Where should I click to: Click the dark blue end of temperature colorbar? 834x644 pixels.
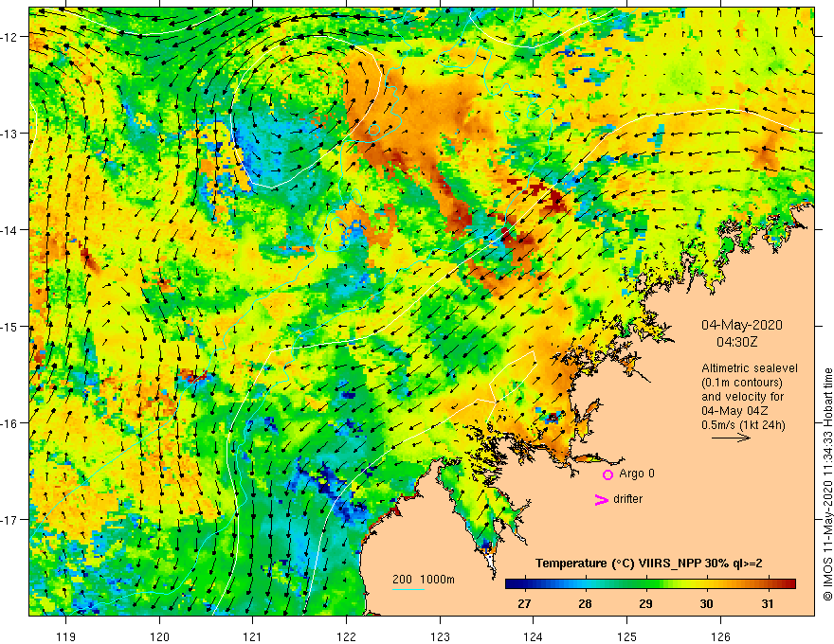tap(509, 583)
